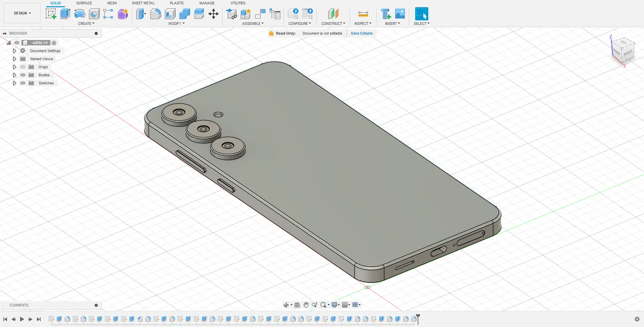Open the Select dropdown menu
Viewport: 644px width, 327px height.
click(421, 24)
